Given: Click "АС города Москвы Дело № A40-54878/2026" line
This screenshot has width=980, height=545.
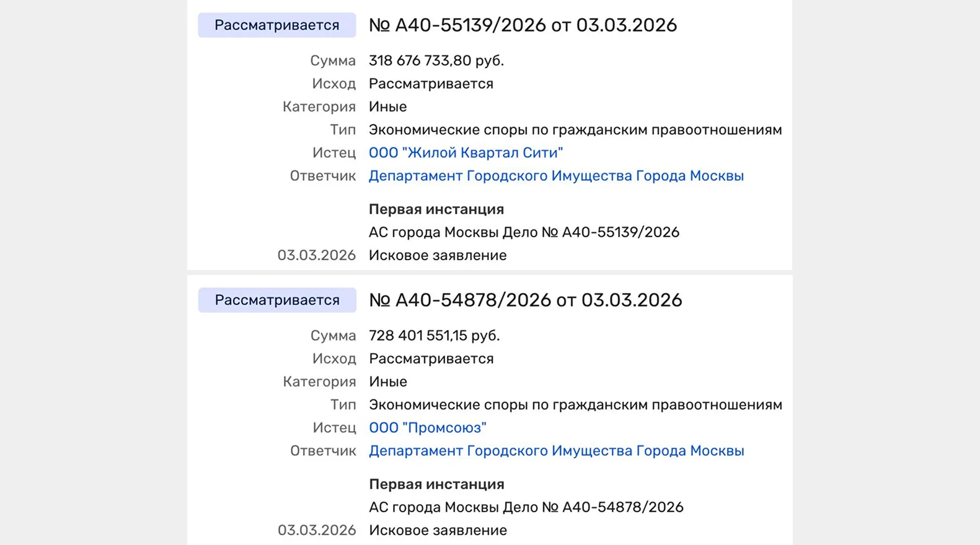Looking at the screenshot, I should 526,507.
